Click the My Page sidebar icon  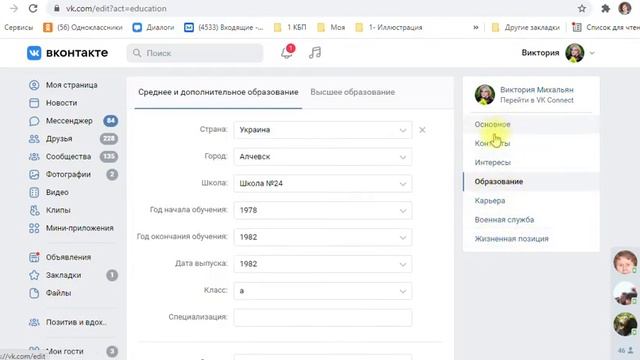(x=34, y=85)
